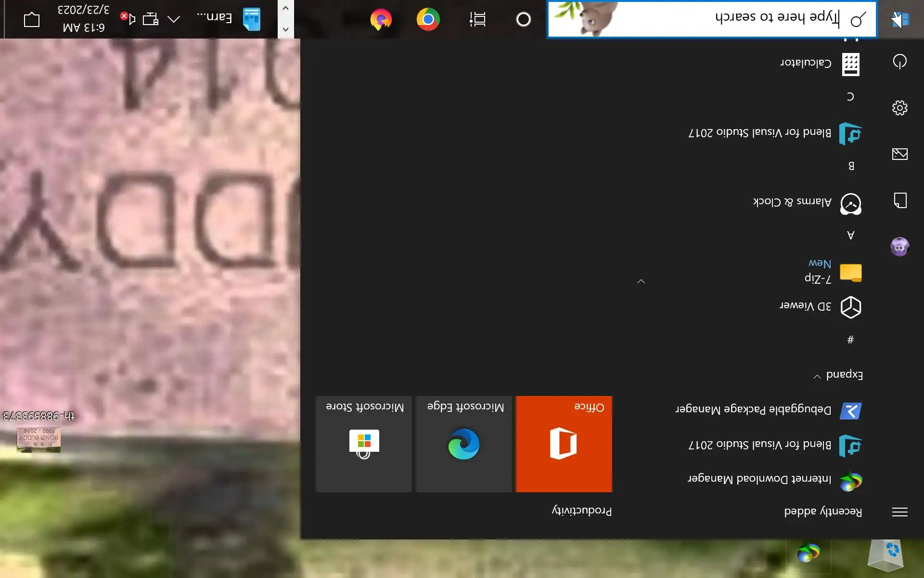This screenshot has height=578, width=924.
Task: Click the Productivity group header
Action: [x=581, y=511]
